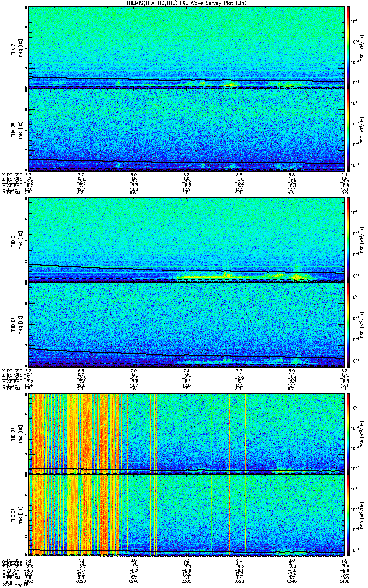Click the 0320 time tick label
368x588 pixels.
click(239, 581)
